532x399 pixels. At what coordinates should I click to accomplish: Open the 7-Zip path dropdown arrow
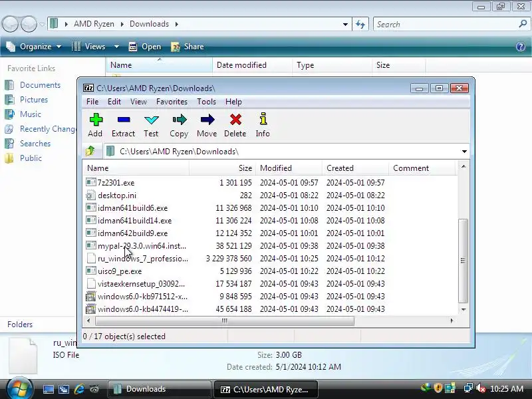(x=464, y=152)
